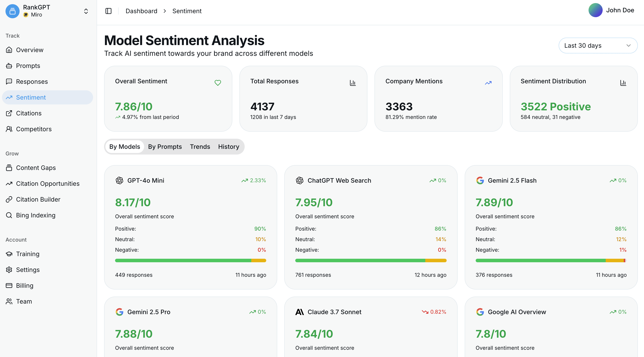
Task: Click the OpenAI logo beside ChatGPT Web Search
Action: (x=299, y=180)
